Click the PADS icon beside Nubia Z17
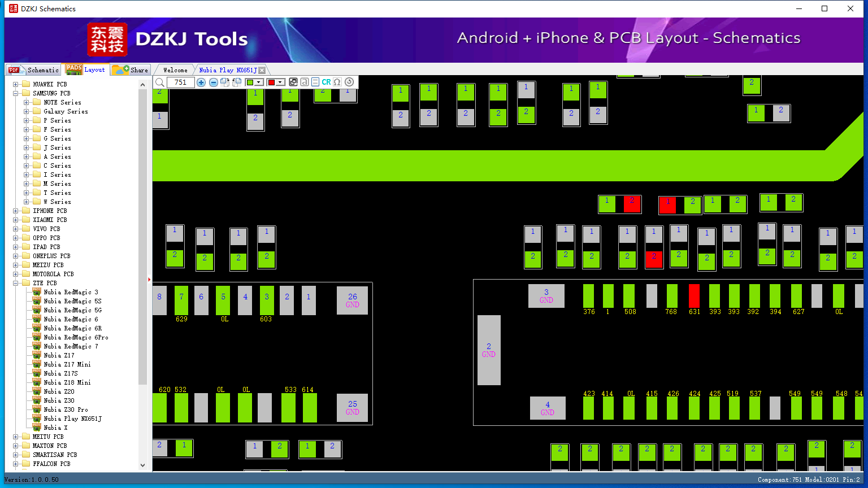The image size is (868, 488). point(37,355)
